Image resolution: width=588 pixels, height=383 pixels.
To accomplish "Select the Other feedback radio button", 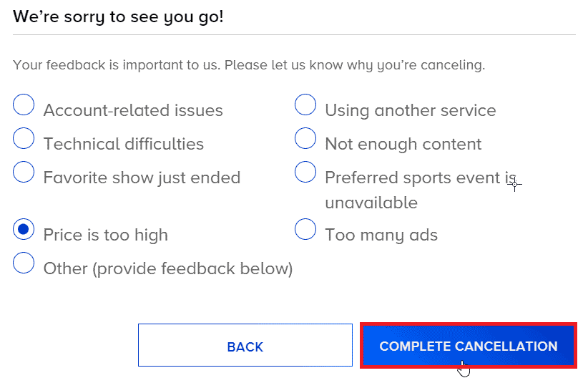I will coord(24,263).
